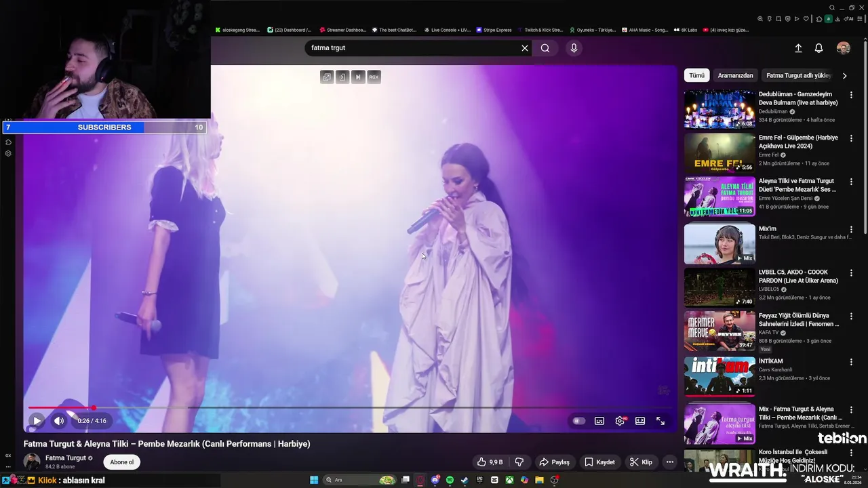Screen dimensions: 868x488
Task: Show more filter chips with the right chevron
Action: coord(844,76)
